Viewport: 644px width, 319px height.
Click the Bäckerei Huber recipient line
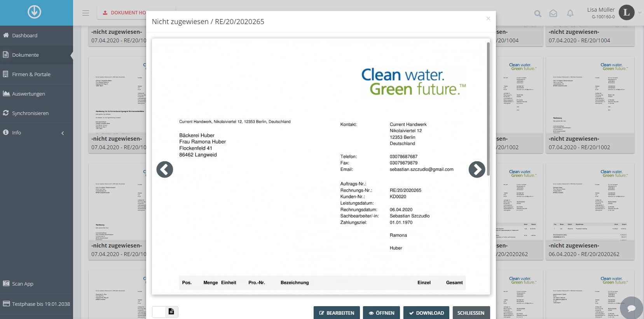(197, 135)
